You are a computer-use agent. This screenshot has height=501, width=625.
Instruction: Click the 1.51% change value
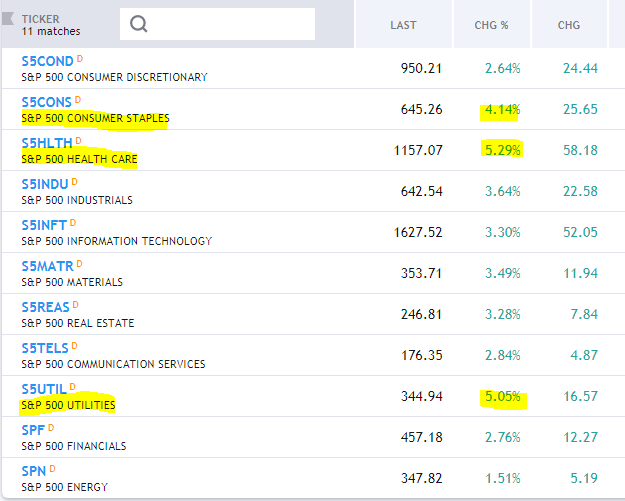(x=503, y=478)
